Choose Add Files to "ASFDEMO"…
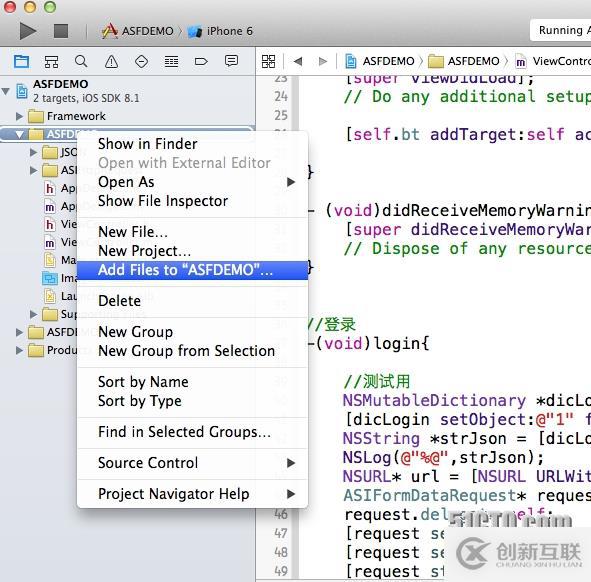The width and height of the screenshot is (591, 582). tap(192, 270)
